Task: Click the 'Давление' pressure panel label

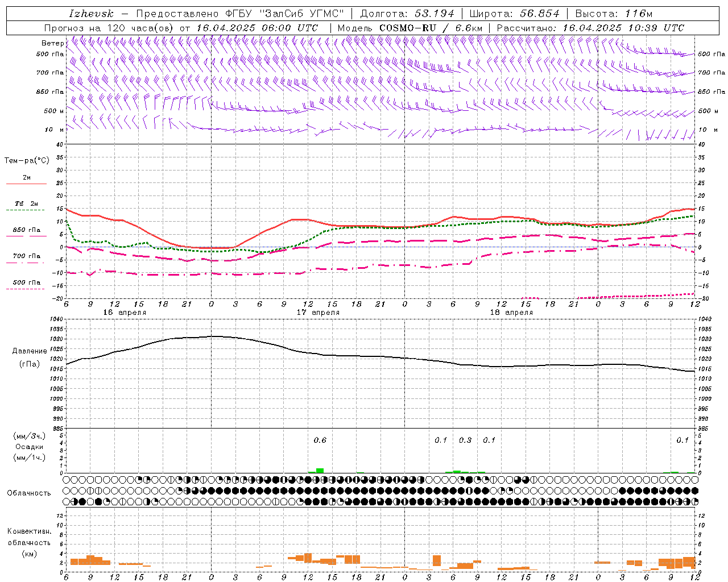Action: (30, 351)
